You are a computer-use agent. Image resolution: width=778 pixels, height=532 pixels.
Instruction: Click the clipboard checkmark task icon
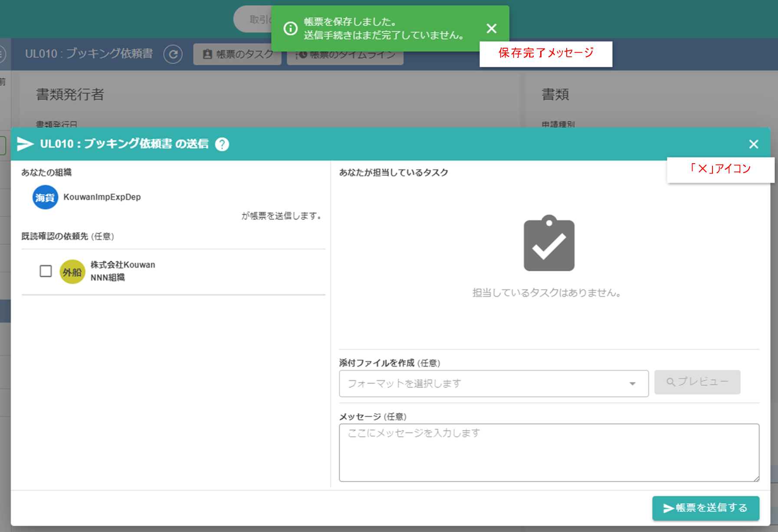549,243
